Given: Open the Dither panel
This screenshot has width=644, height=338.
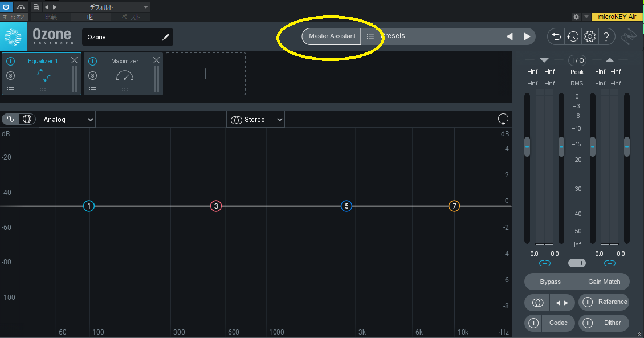Looking at the screenshot, I should coord(613,323).
